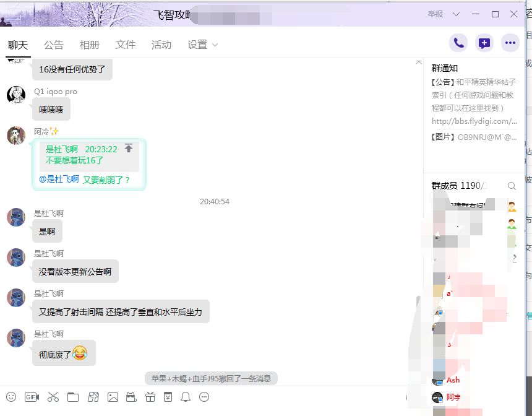Open the torn-picture collage icon in the toolbar
Viewport: 532px width, 416px height.
(x=93, y=397)
